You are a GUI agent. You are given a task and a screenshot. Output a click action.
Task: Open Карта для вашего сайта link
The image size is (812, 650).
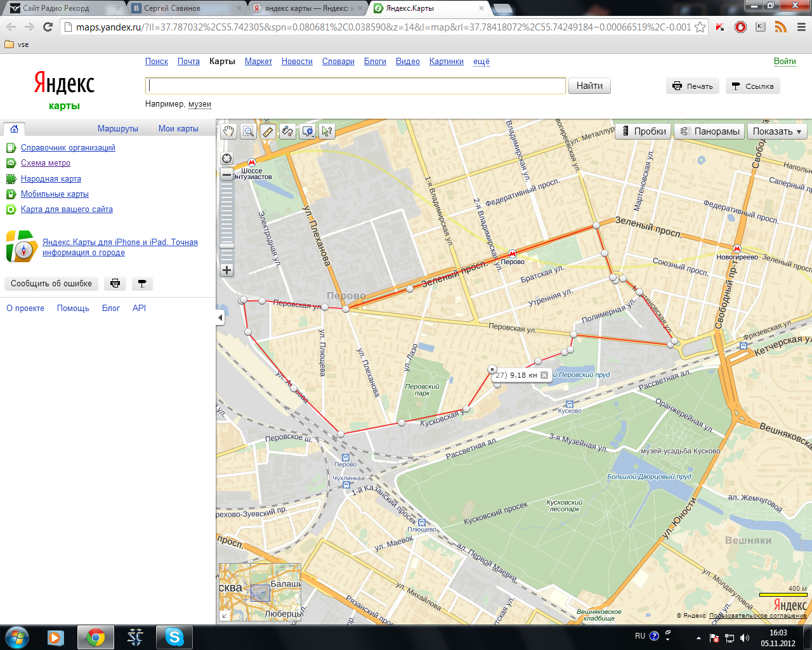pos(67,209)
